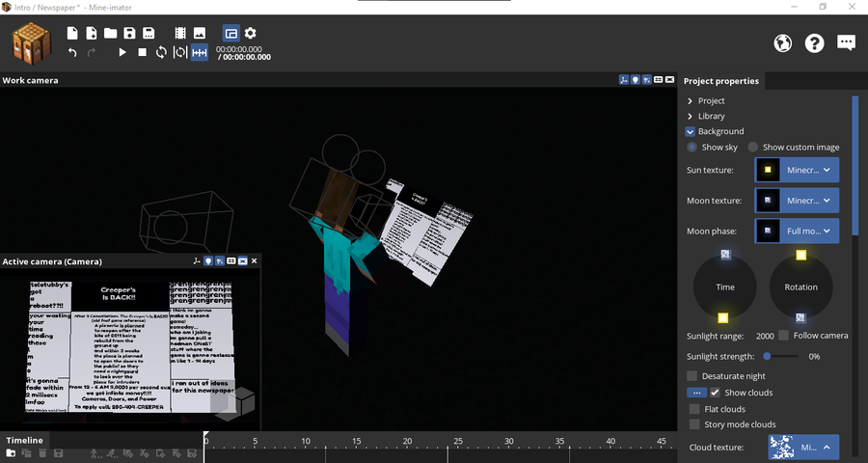Open the website globe icon
868x463 pixels.
[783, 42]
